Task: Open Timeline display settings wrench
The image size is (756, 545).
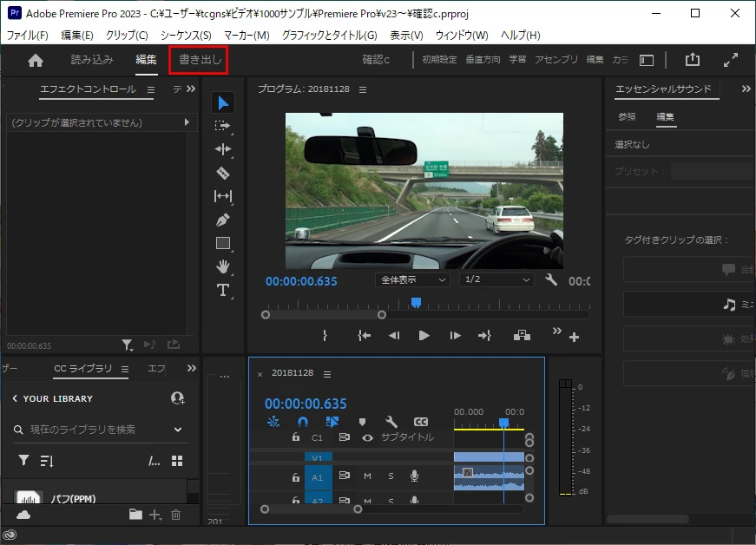Action: coord(391,422)
